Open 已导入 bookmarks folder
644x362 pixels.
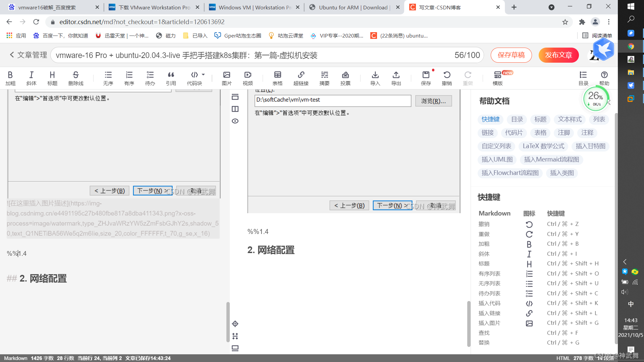(195, 36)
